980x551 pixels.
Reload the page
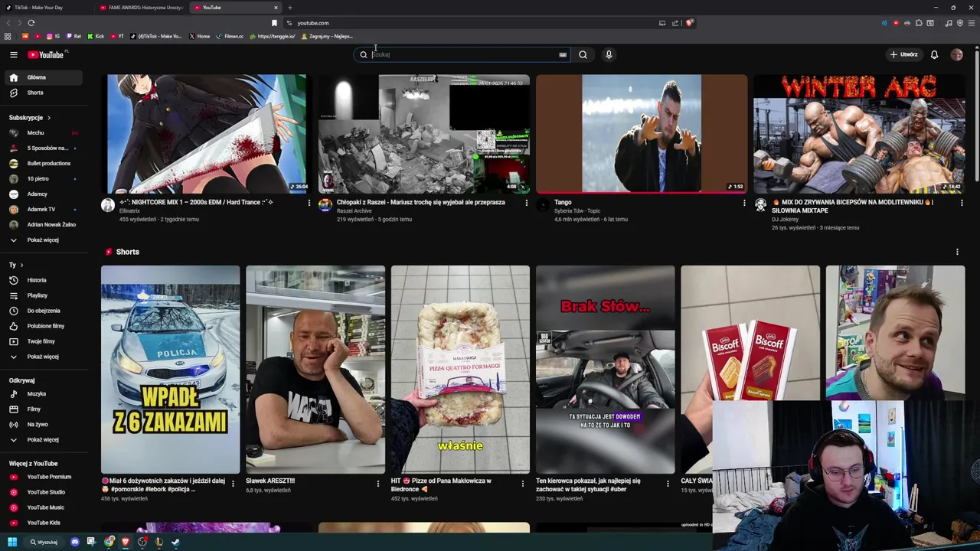[x=31, y=23]
